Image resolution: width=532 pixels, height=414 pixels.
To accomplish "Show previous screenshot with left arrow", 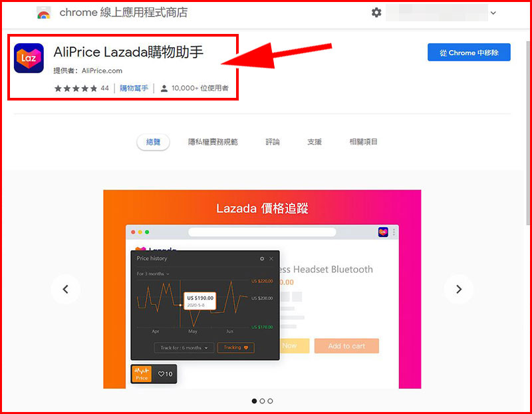I will tap(65, 289).
